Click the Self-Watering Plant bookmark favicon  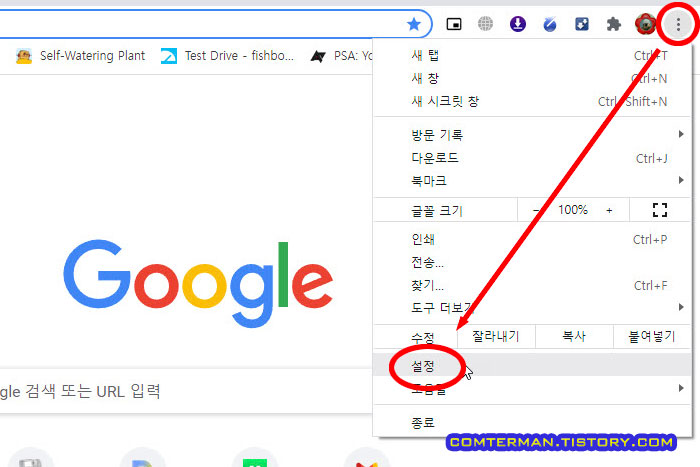pos(24,56)
